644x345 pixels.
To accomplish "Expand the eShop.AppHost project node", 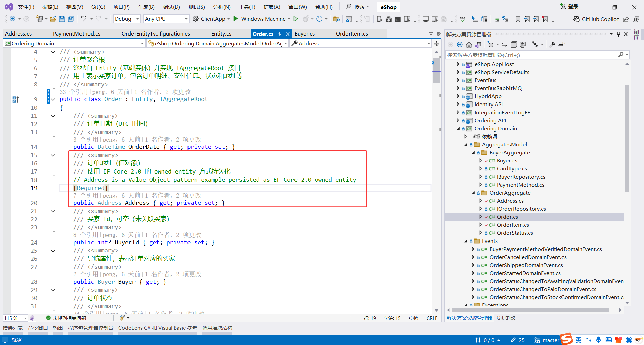I will point(458,64).
